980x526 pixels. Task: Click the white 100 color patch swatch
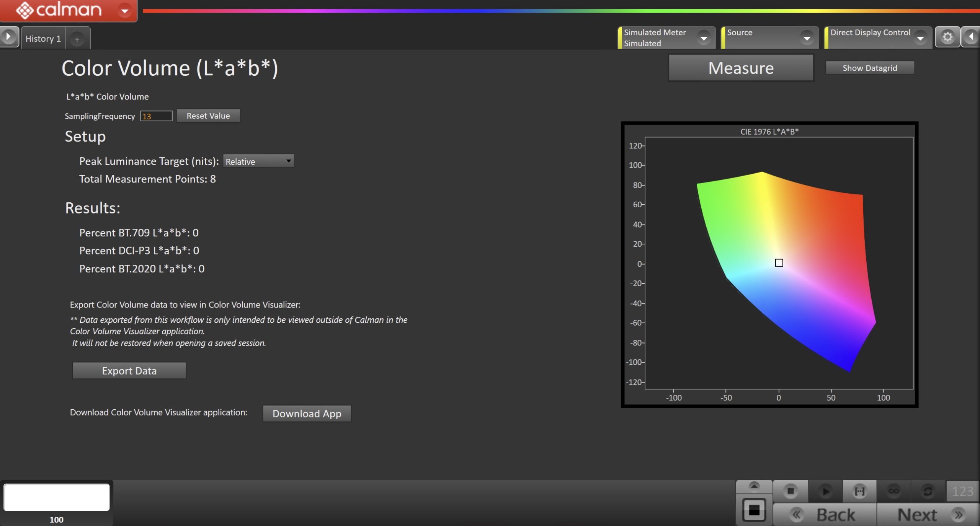point(57,497)
